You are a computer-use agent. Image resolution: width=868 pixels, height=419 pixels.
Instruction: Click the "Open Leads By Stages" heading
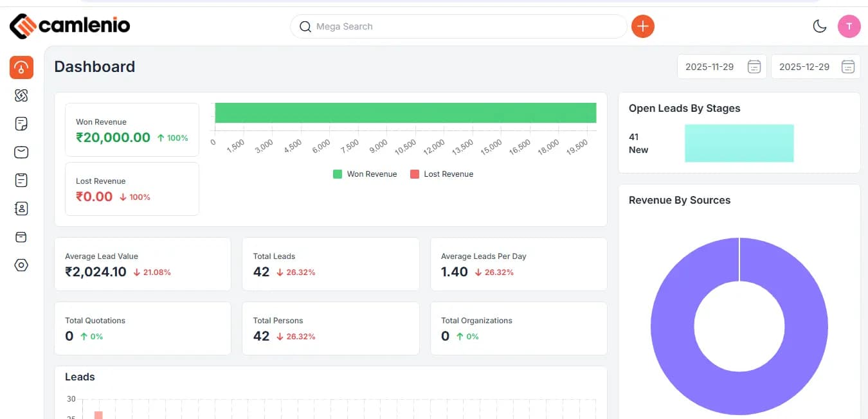[685, 109]
